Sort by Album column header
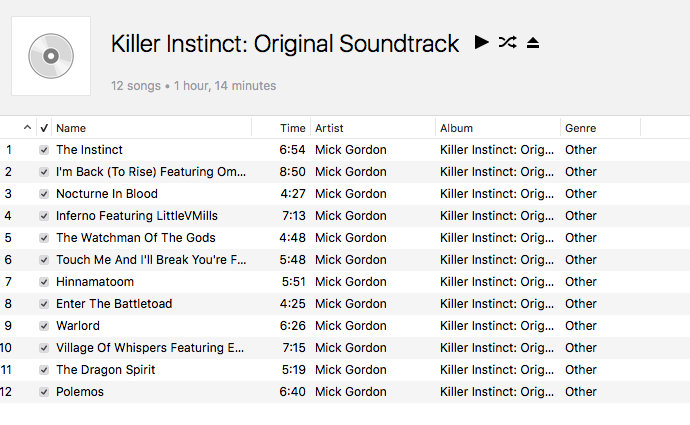This screenshot has width=690, height=425. [x=456, y=128]
